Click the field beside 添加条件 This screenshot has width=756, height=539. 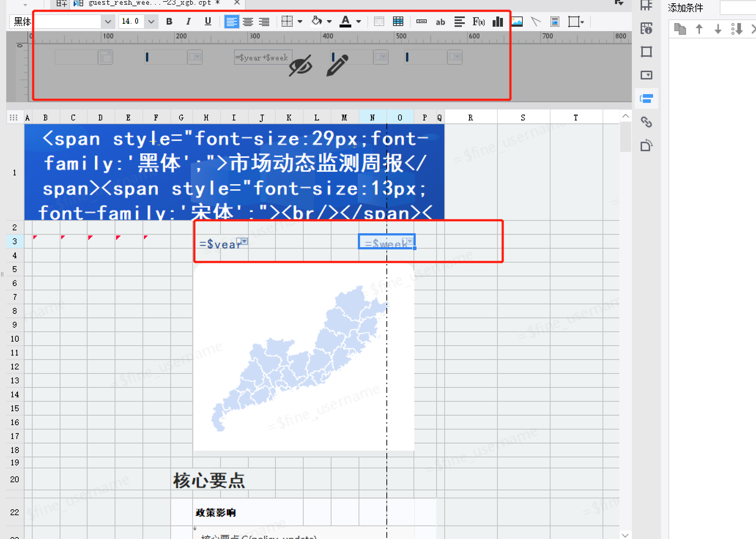738,8
